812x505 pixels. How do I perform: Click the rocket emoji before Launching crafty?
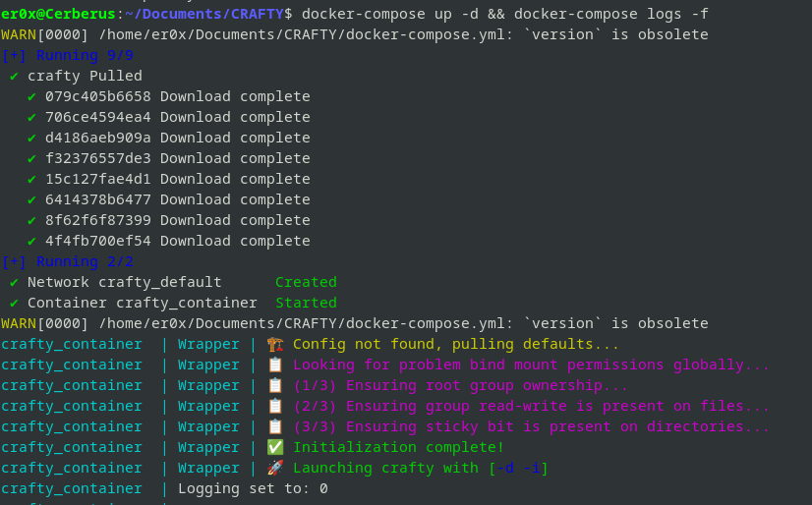pos(275,468)
